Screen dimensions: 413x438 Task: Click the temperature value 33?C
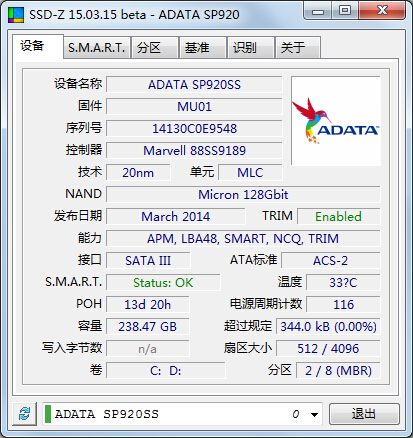(x=343, y=283)
